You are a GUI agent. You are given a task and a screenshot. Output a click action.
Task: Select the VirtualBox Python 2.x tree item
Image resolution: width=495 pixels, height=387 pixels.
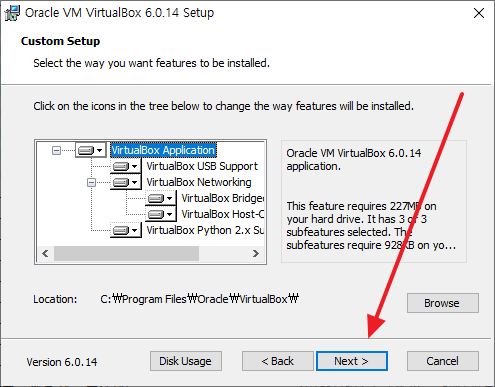coord(205,230)
